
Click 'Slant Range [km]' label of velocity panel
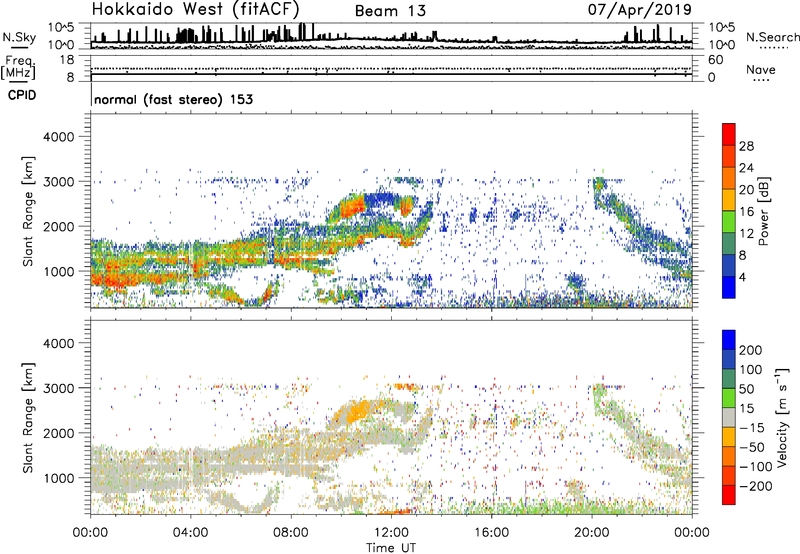click(28, 418)
